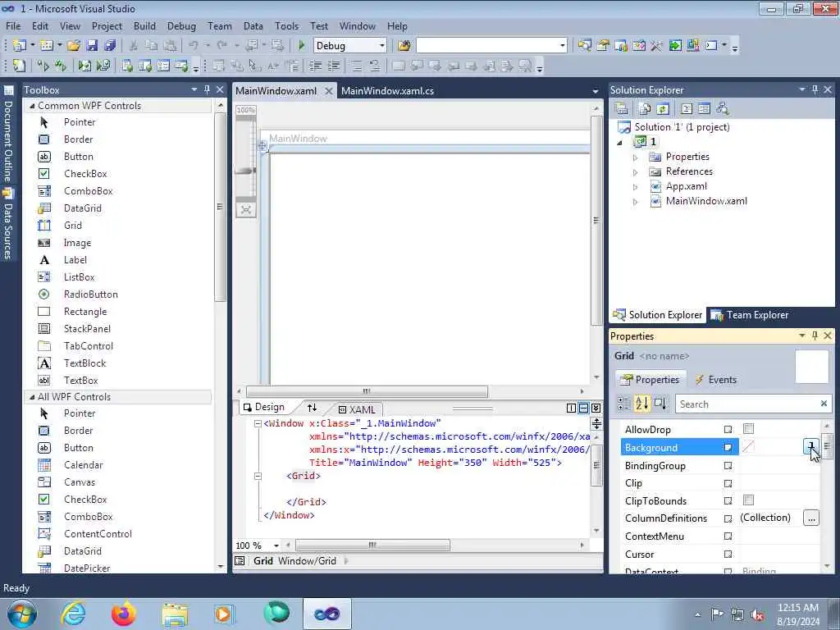
Task: Open the Debug menu
Action: point(181,25)
